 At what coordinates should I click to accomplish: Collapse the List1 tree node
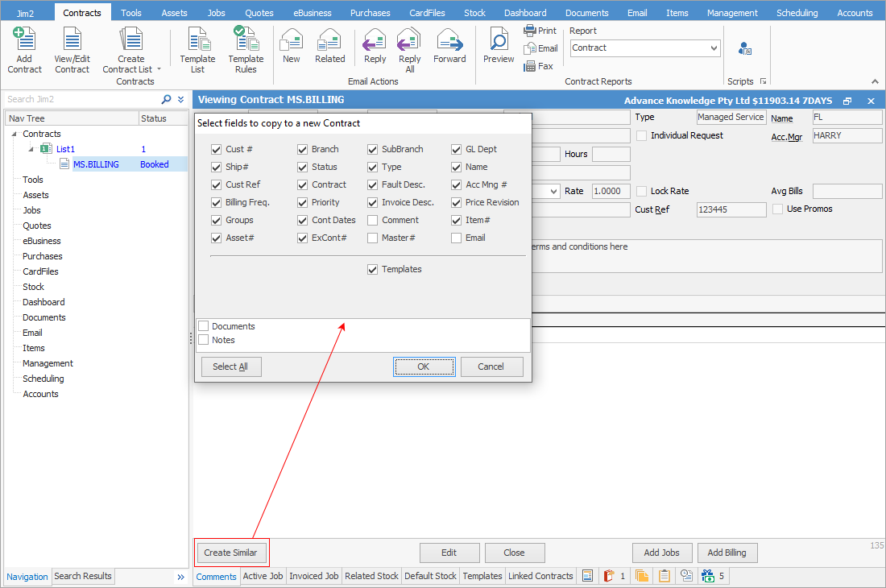tap(31, 149)
